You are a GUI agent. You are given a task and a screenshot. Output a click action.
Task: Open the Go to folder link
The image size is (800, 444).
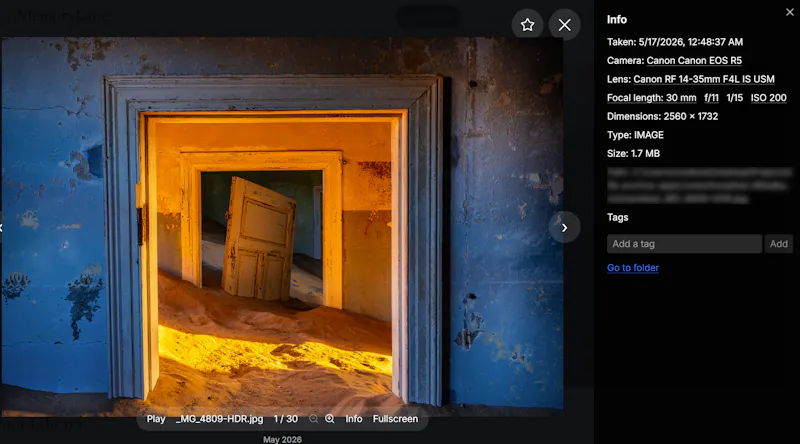633,268
